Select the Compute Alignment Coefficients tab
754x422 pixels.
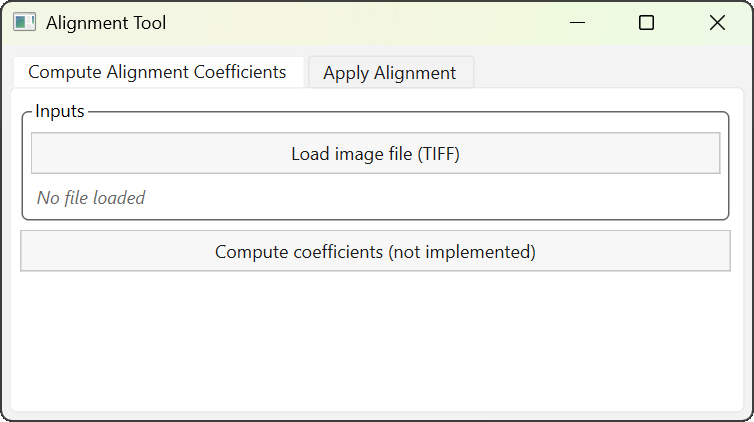157,72
